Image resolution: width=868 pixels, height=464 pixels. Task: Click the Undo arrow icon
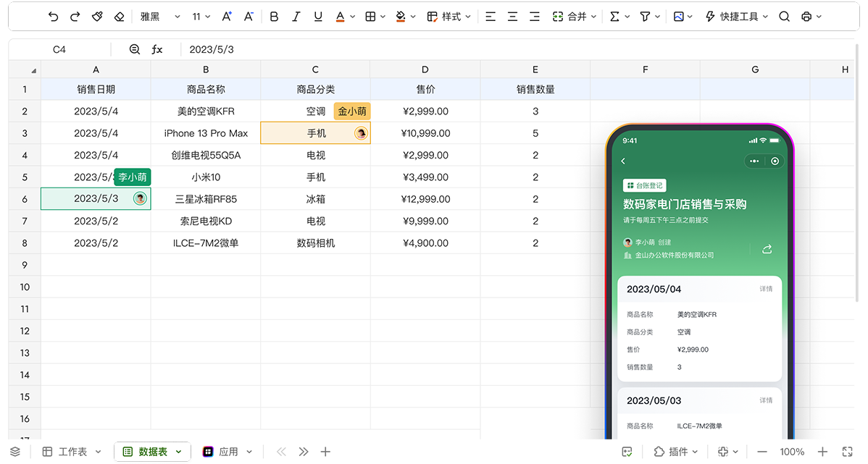[x=53, y=17]
